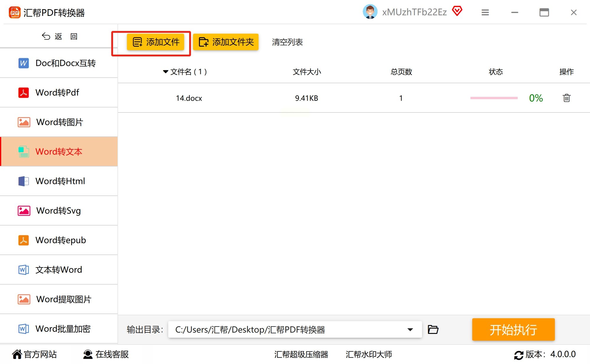
Task: Click the 返回 back arrow
Action: tap(46, 36)
